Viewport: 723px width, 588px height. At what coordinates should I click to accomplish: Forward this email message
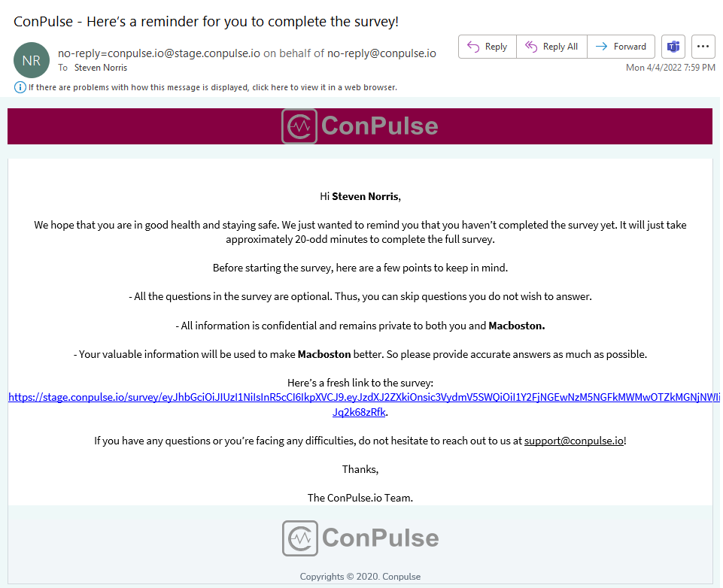pos(621,47)
